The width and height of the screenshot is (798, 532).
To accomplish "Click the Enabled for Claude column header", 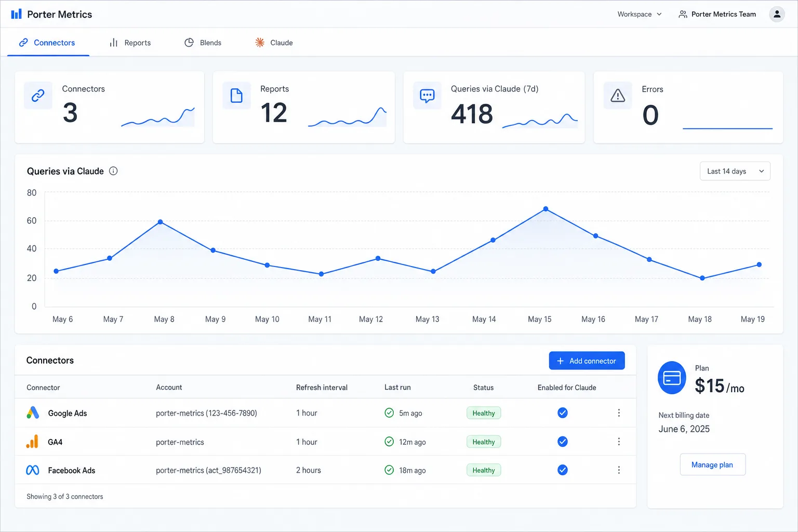I will (567, 388).
